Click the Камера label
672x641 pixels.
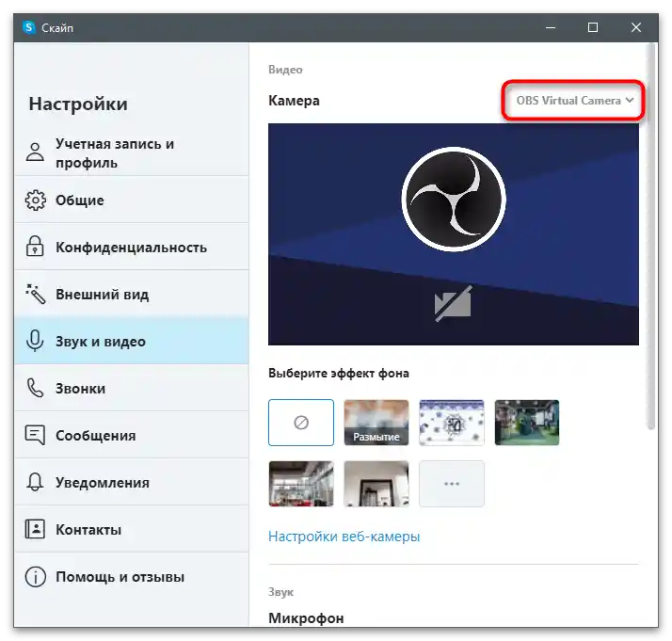coord(294,101)
